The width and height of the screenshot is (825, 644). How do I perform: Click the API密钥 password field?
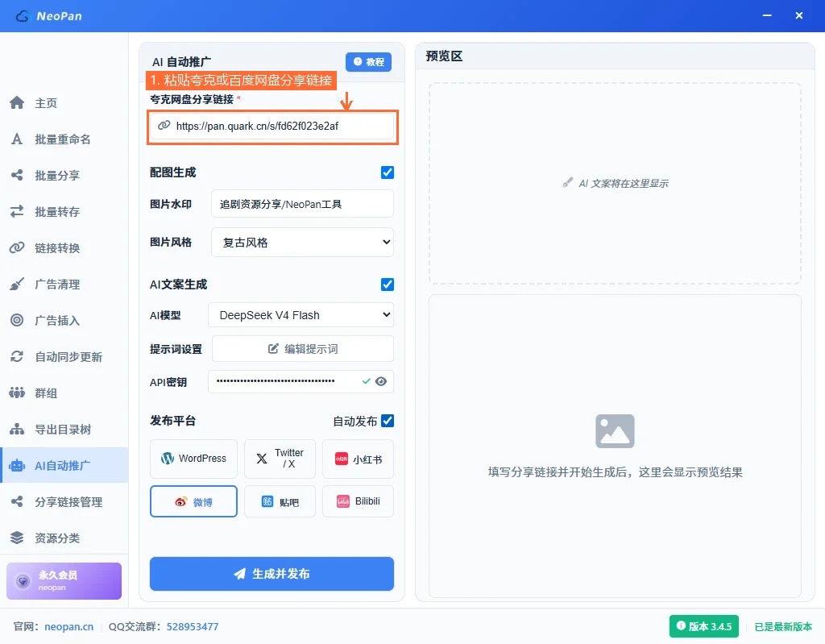click(x=301, y=381)
